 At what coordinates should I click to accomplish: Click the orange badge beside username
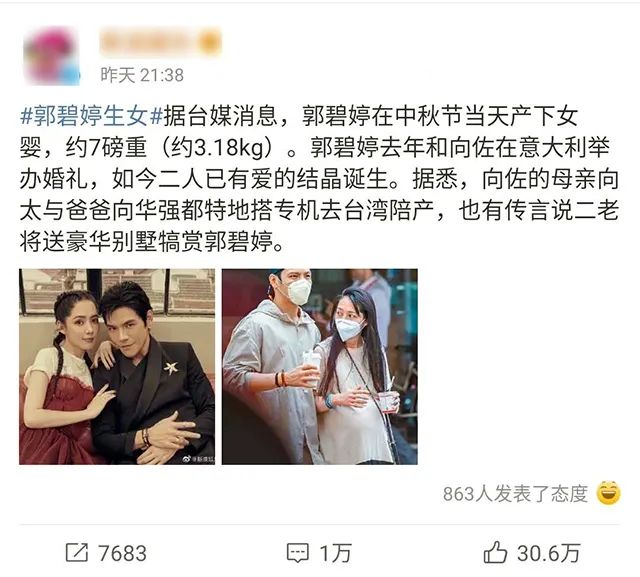coord(211,42)
